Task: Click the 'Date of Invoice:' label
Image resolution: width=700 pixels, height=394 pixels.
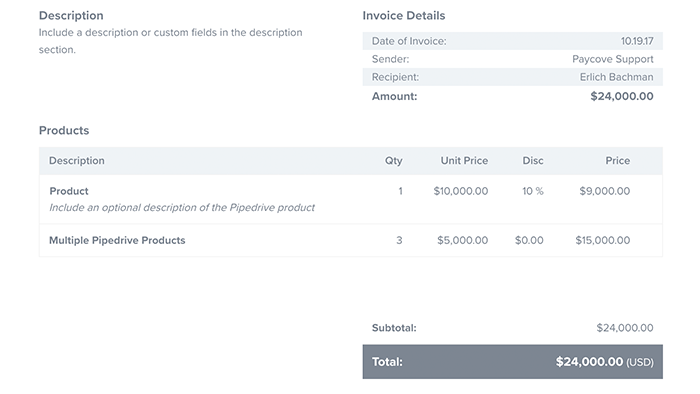Action: [x=409, y=41]
